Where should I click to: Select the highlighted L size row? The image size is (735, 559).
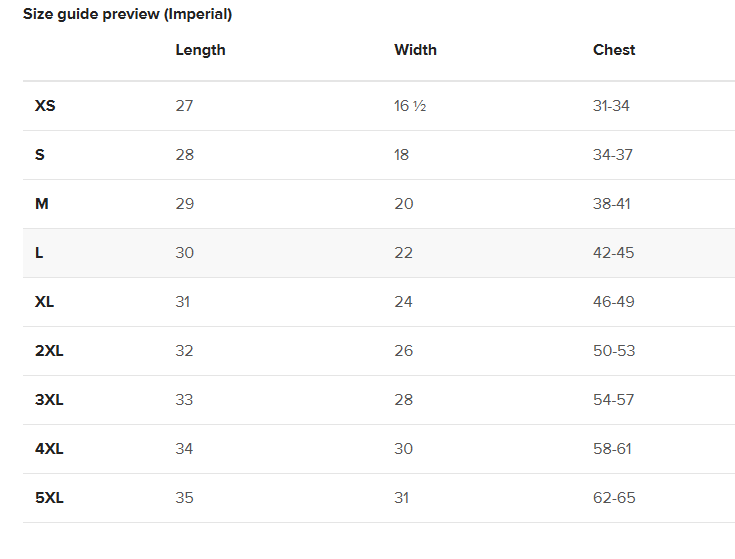379,253
